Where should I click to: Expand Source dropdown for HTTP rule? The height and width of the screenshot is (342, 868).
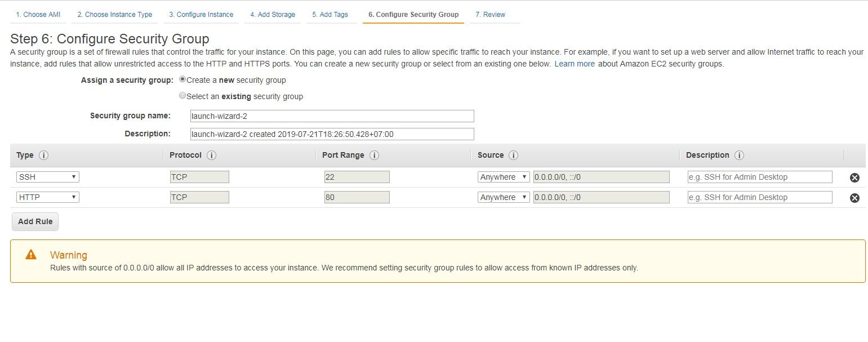[503, 197]
